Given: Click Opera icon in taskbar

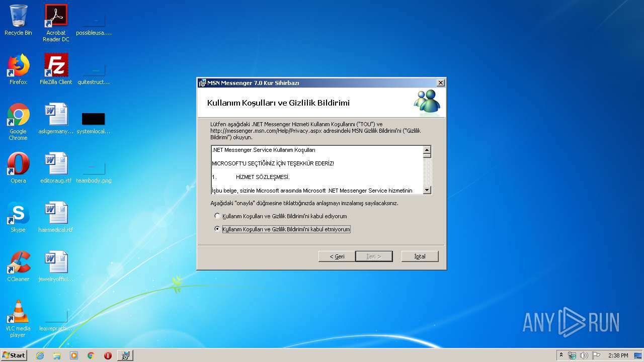Looking at the screenshot, I should (108, 355).
